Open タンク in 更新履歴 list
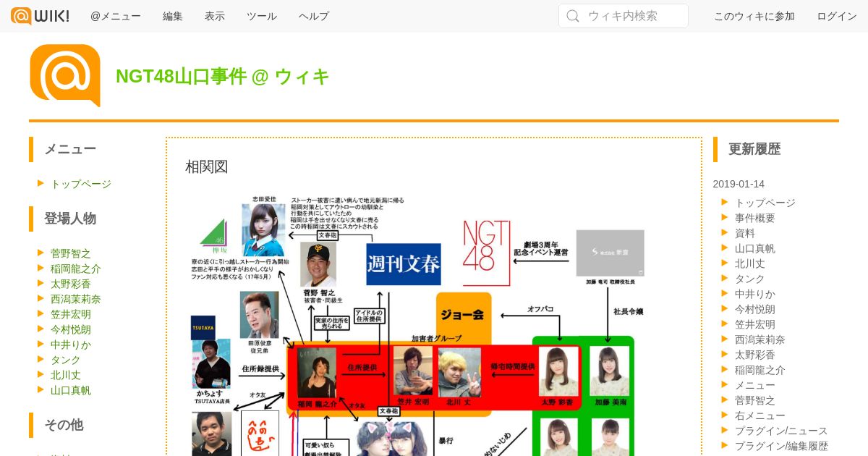 point(750,279)
